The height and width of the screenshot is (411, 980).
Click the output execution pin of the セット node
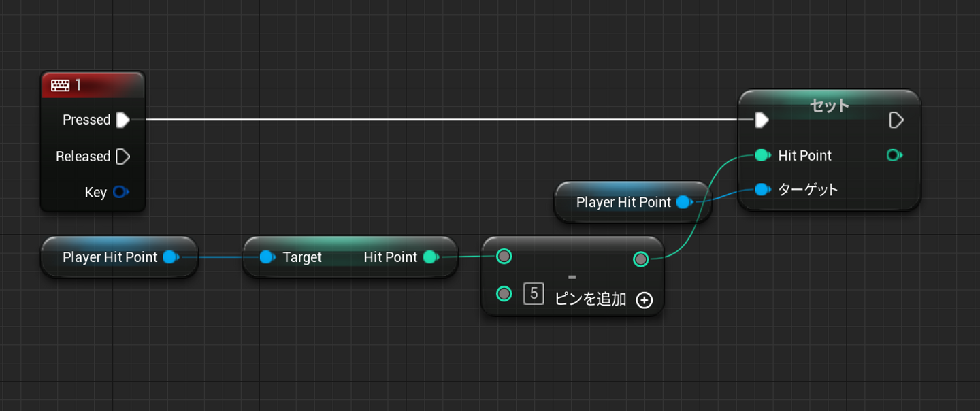(896, 120)
